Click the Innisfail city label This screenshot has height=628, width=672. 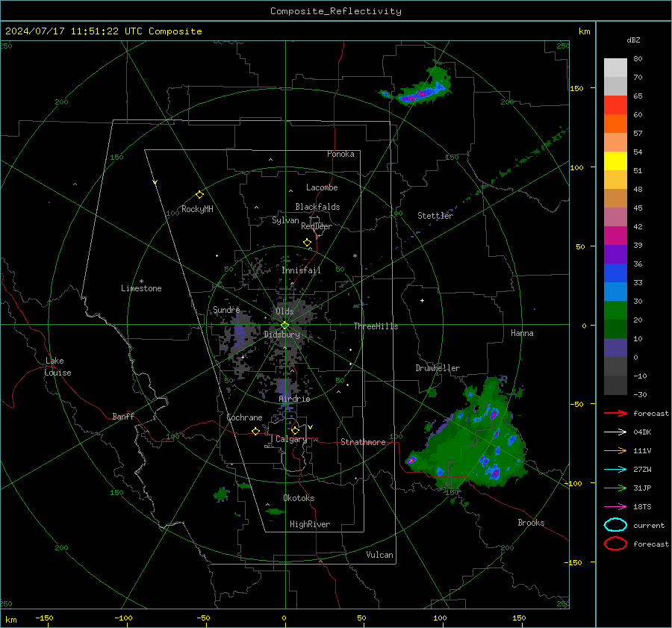[x=301, y=270]
